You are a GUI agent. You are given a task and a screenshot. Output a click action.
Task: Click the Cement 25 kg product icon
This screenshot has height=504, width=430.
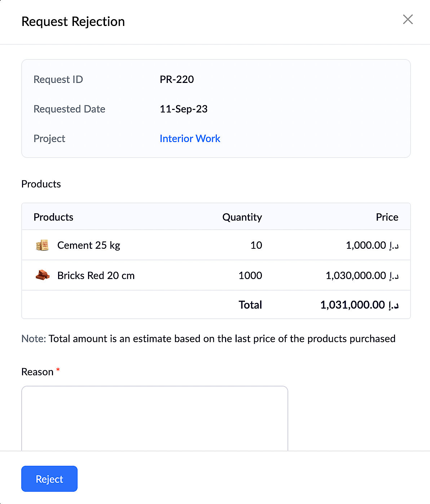pyautogui.click(x=42, y=245)
